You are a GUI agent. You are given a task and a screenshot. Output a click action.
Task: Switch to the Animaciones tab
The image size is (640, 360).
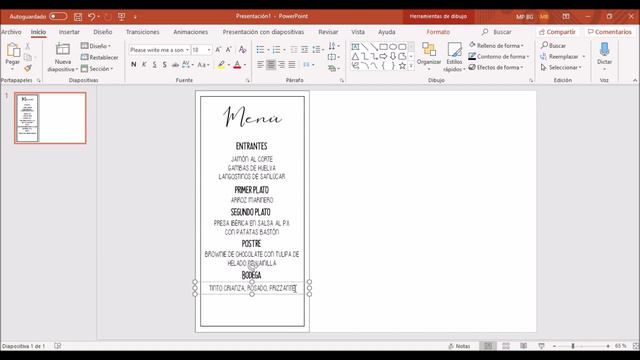(190, 32)
